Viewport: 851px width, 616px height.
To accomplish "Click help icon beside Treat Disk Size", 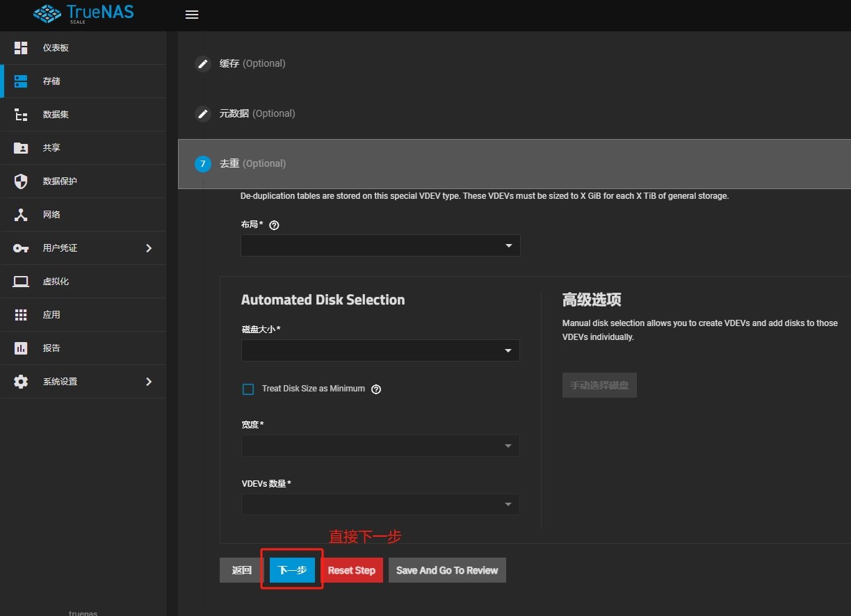I will click(376, 389).
